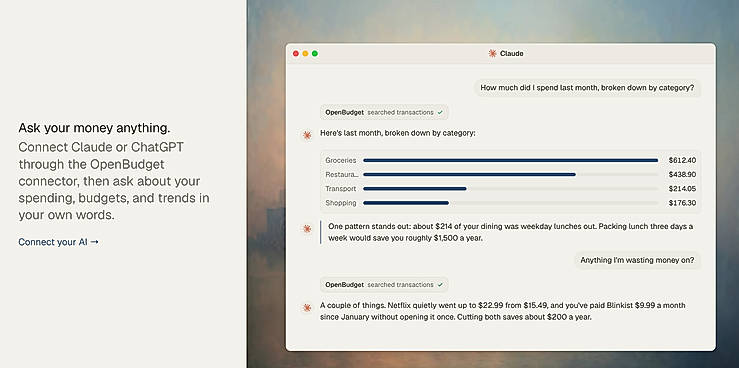The height and width of the screenshot is (368, 739).
Task: Click the yellow minimize window button
Action: 305,54
